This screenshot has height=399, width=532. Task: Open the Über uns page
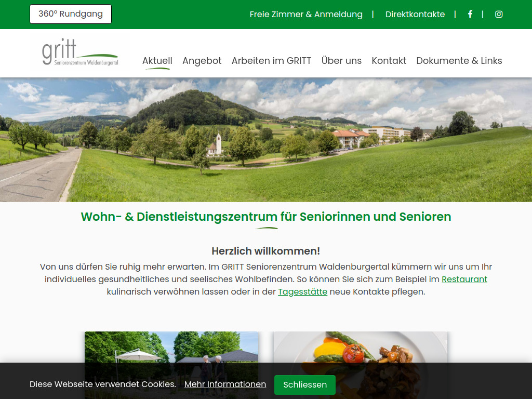point(341,60)
